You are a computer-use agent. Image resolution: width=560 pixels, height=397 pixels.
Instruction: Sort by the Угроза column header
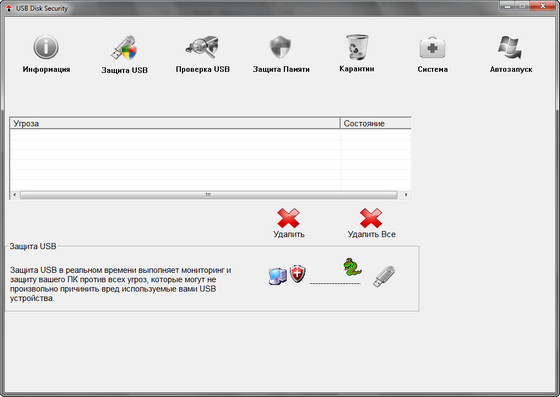coord(175,124)
